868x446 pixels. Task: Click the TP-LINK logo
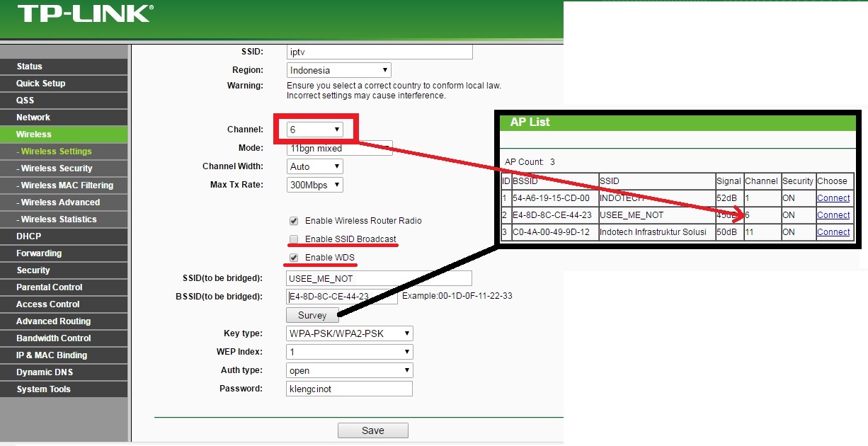click(85, 16)
